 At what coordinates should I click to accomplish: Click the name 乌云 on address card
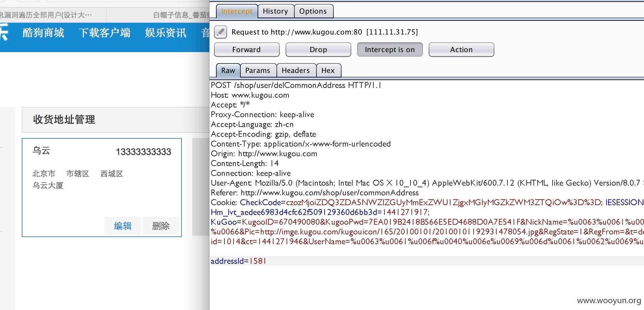pos(41,150)
